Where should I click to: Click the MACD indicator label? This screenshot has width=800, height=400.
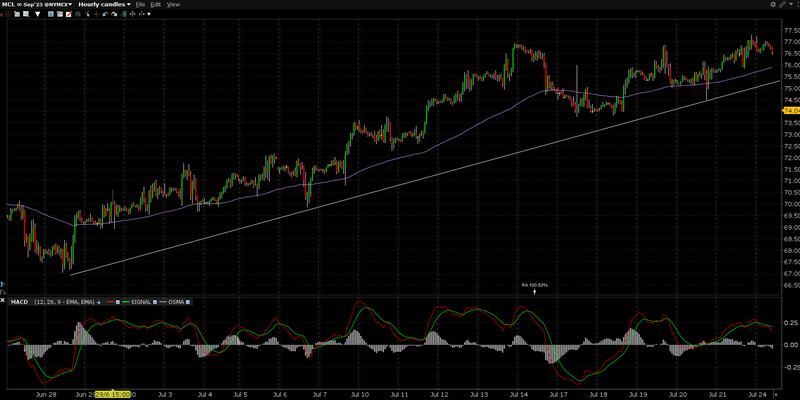click(19, 302)
